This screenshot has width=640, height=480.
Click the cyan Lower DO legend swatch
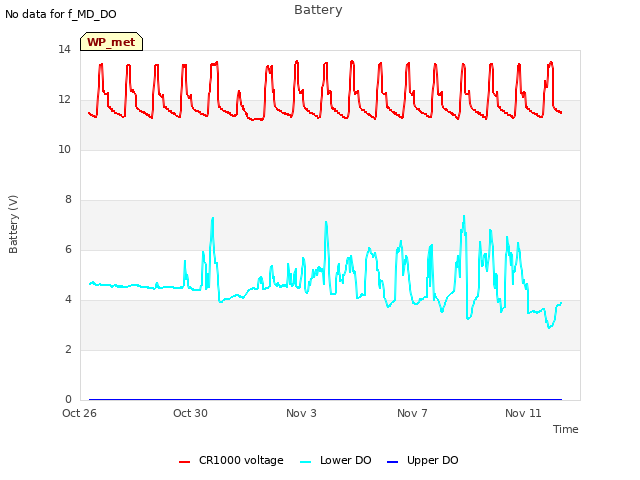(x=305, y=462)
